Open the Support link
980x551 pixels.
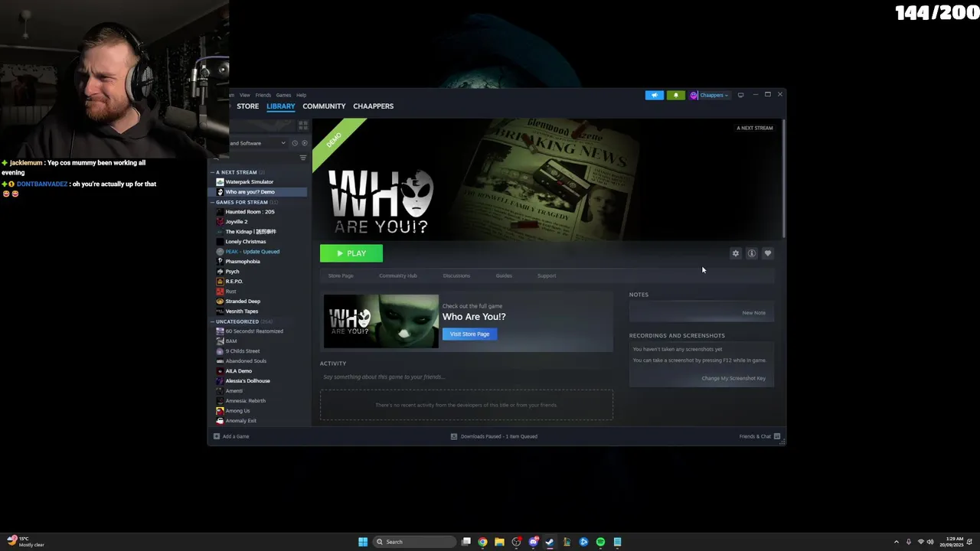coord(547,275)
